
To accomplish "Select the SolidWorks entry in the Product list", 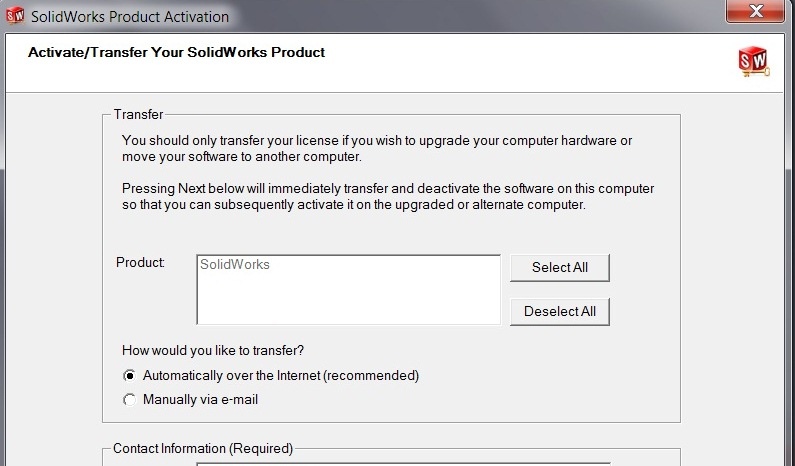I will (235, 264).
